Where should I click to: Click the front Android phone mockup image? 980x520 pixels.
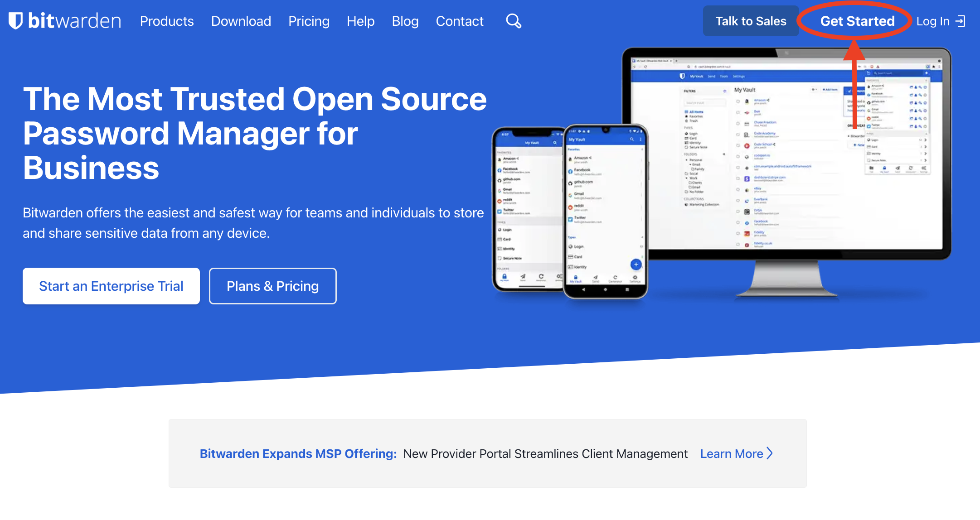pos(606,211)
